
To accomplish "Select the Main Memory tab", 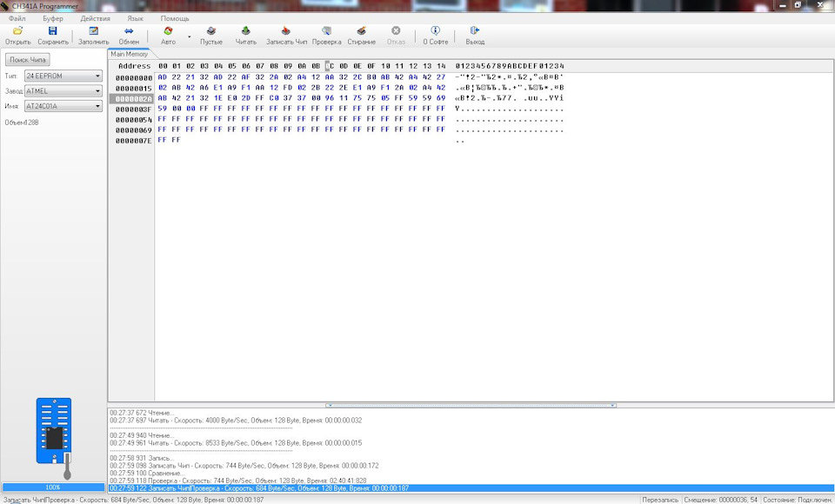I will 129,54.
